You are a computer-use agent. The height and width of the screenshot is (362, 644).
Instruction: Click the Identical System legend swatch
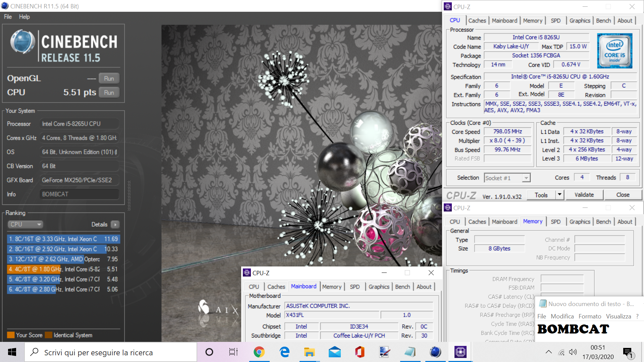48,335
